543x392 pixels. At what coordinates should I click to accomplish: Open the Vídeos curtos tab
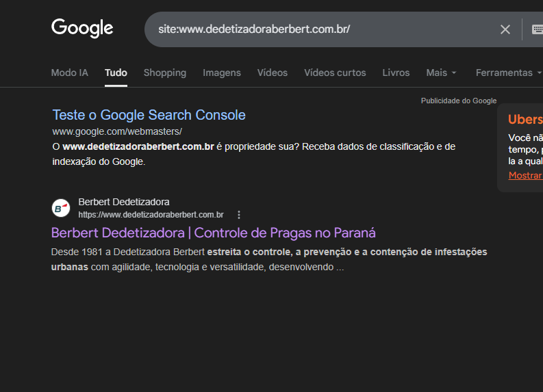(x=335, y=73)
